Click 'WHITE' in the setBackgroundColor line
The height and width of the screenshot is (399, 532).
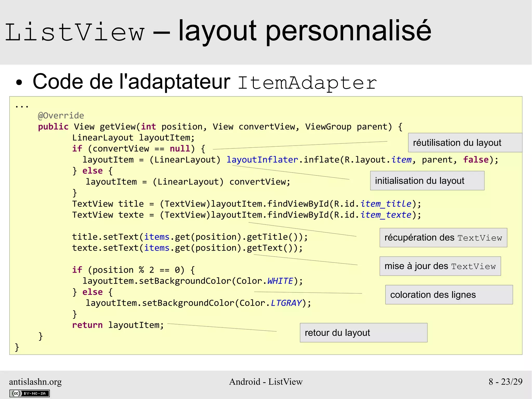(280, 281)
